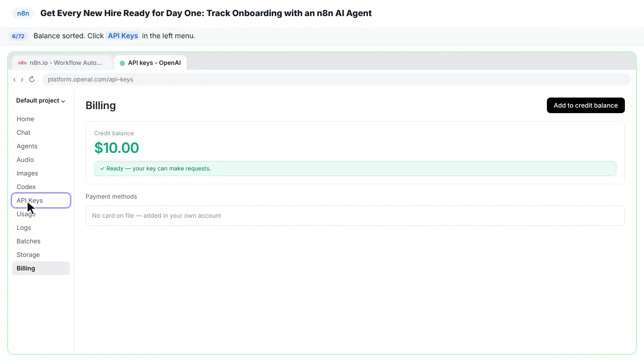Screen dimensions: 644x362
Task: Open Usage in the left menu
Action: point(41,214)
